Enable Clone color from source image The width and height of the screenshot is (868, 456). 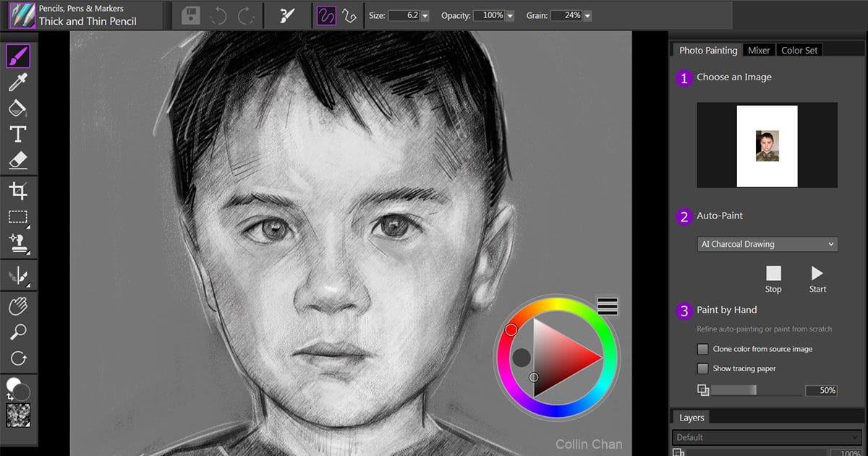point(702,349)
